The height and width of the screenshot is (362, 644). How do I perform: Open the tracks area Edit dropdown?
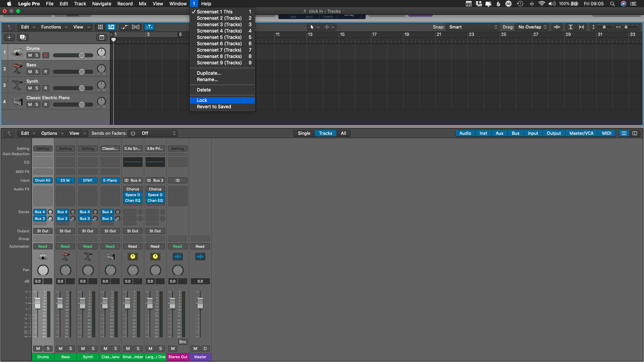tap(28, 27)
